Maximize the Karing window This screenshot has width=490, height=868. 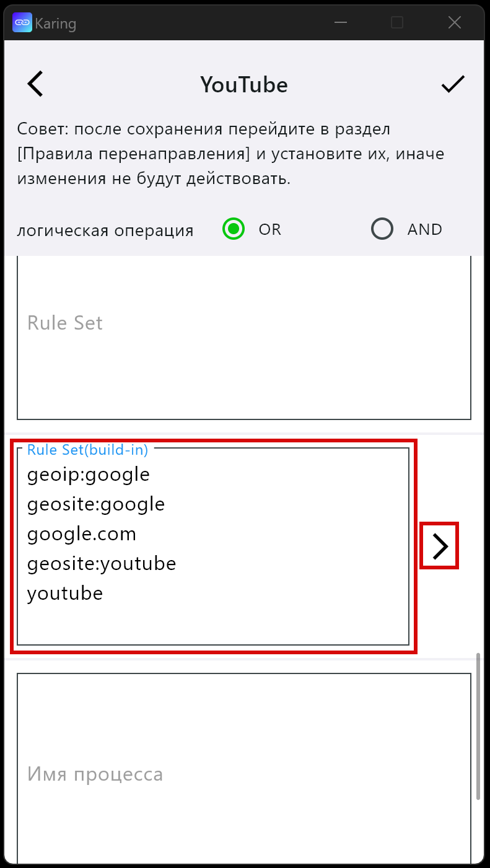point(397,23)
